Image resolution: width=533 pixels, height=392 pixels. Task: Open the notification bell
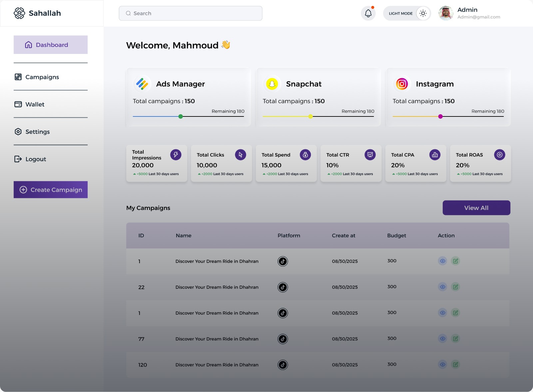click(368, 13)
